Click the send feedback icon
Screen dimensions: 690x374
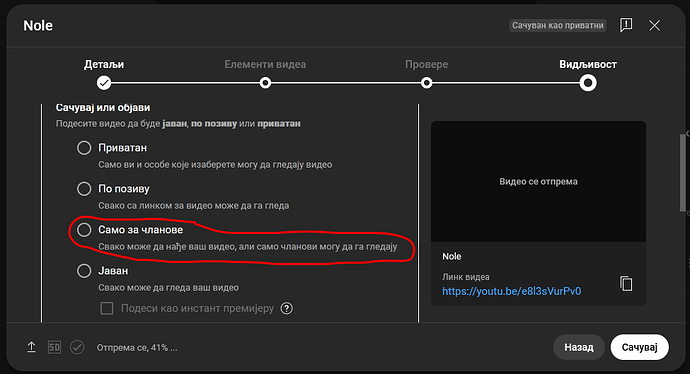(626, 25)
